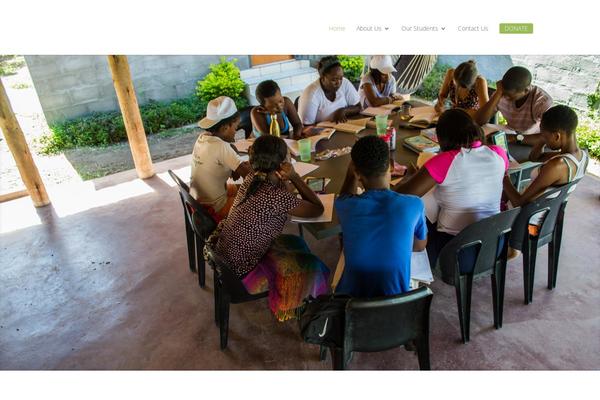Screen dimensions: 600x400
Task: Open the Home navigation link
Action: 337,28
